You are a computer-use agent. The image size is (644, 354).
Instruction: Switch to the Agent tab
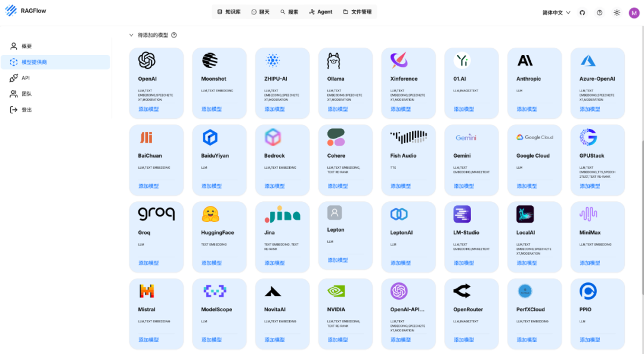coord(320,12)
